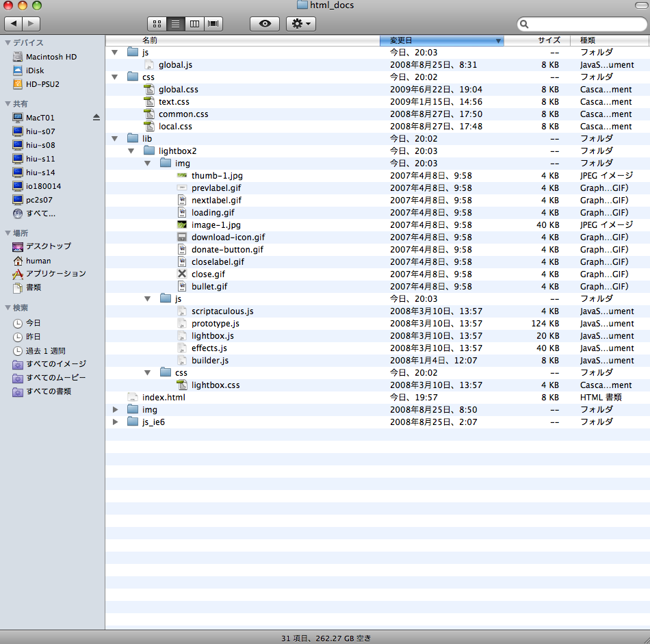
Task: Sort by the サイズ column header
Action: click(537, 40)
